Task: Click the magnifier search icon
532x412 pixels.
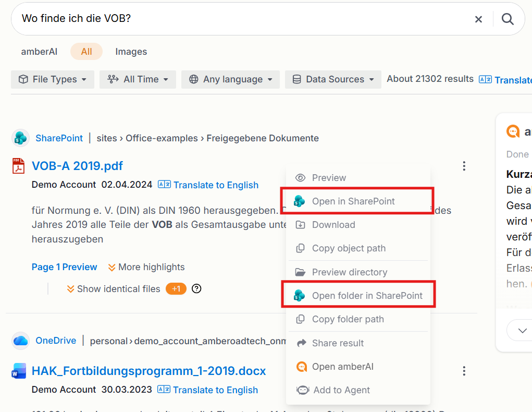Action: [x=508, y=19]
